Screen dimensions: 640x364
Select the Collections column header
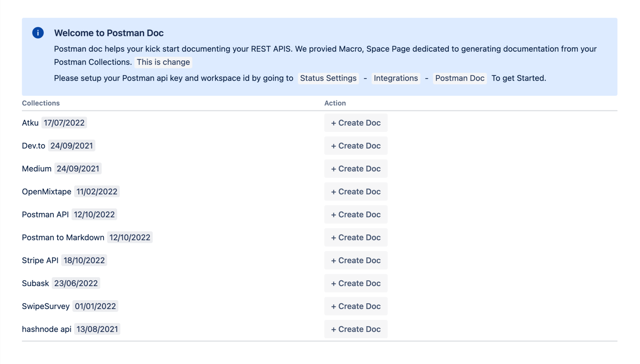point(41,103)
